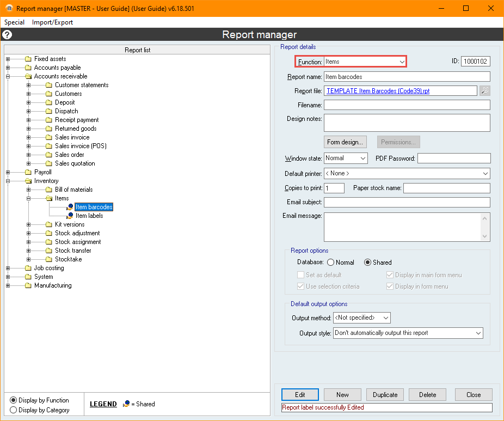Select the Normal database radio button

(x=330, y=263)
